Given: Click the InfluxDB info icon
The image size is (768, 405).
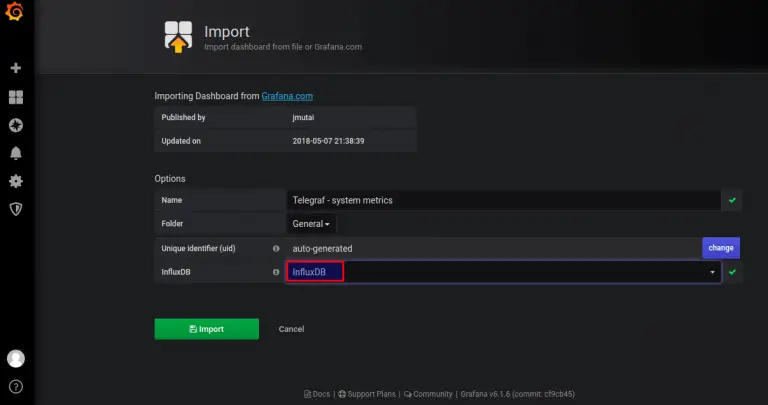Looking at the screenshot, I should (x=275, y=272).
